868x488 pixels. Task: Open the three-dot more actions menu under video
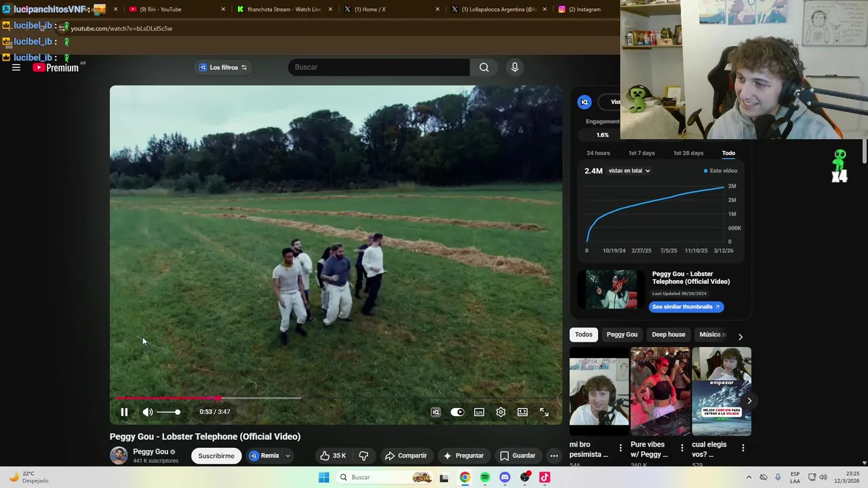tap(554, 455)
